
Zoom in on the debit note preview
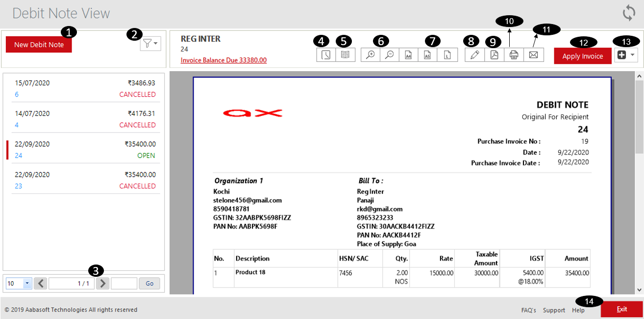370,54
